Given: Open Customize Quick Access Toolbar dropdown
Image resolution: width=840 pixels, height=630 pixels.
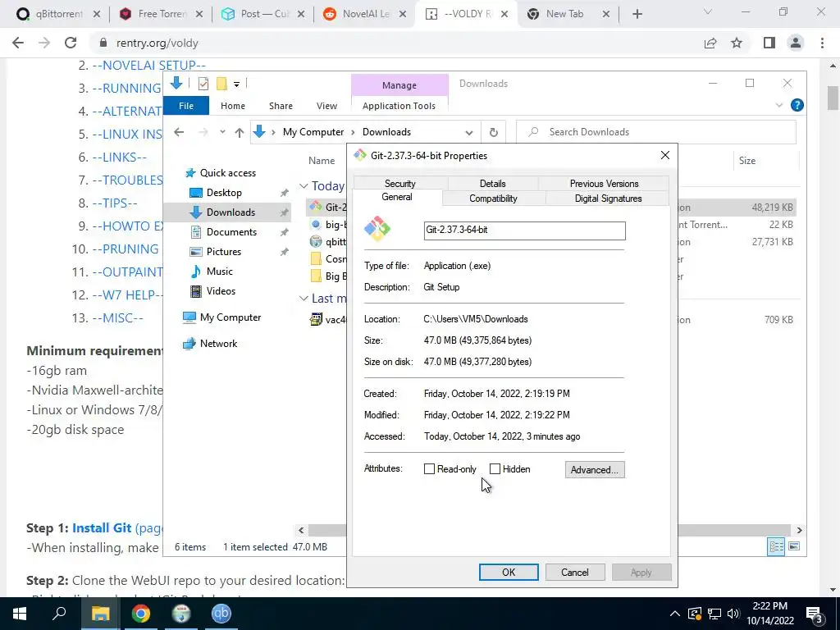Looking at the screenshot, I should pos(236,84).
